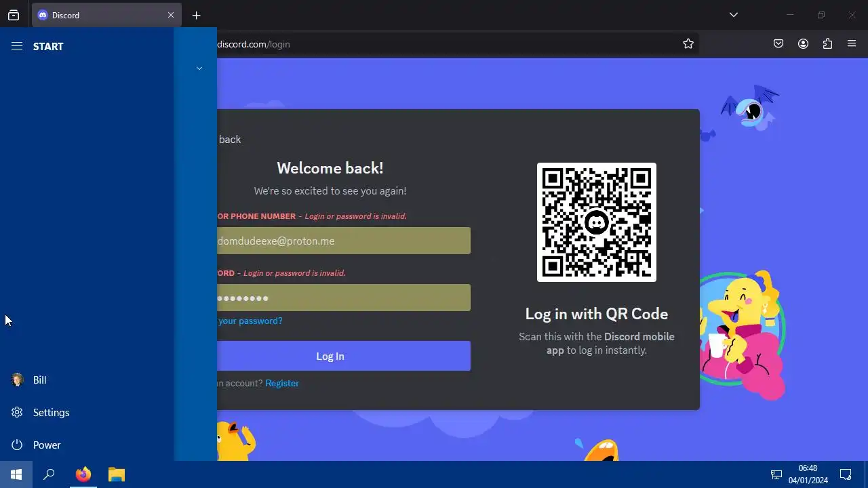Open the Pocket save icon
The height and width of the screenshot is (488, 868).
coord(778,44)
